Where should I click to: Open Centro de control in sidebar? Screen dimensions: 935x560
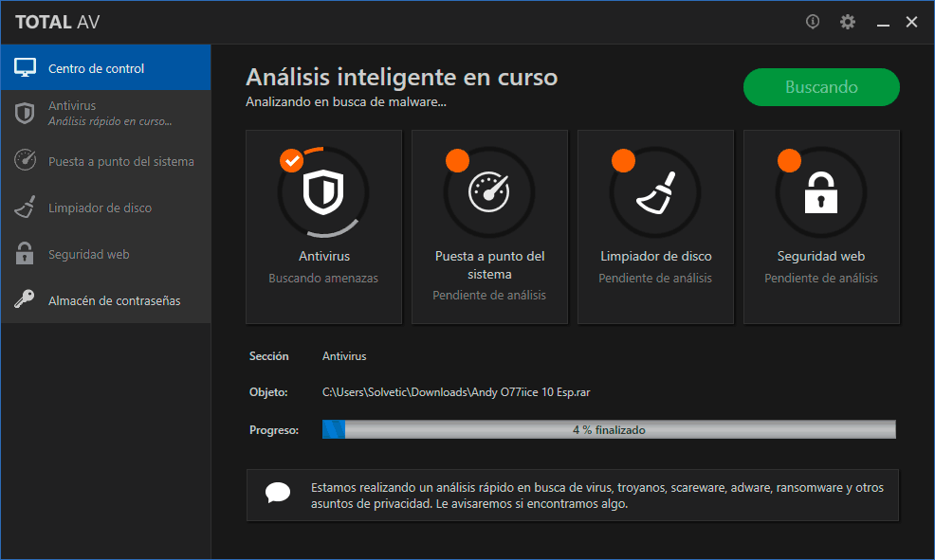pos(105,68)
